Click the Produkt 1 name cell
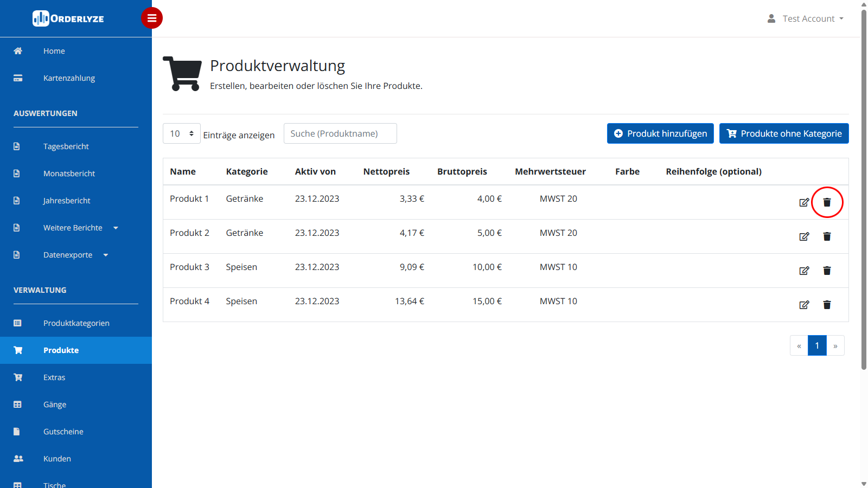Viewport: 868px width, 488px height. [189, 198]
